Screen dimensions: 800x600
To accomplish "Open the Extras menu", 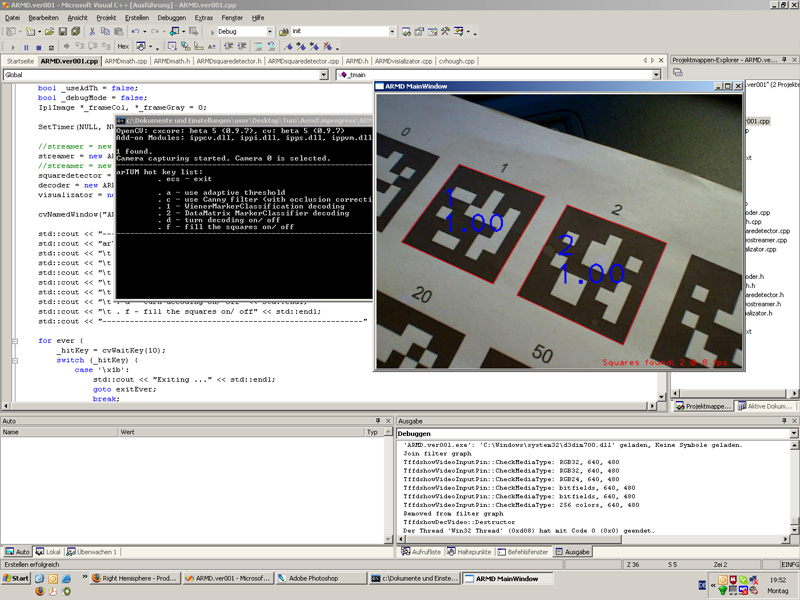I will pos(204,18).
